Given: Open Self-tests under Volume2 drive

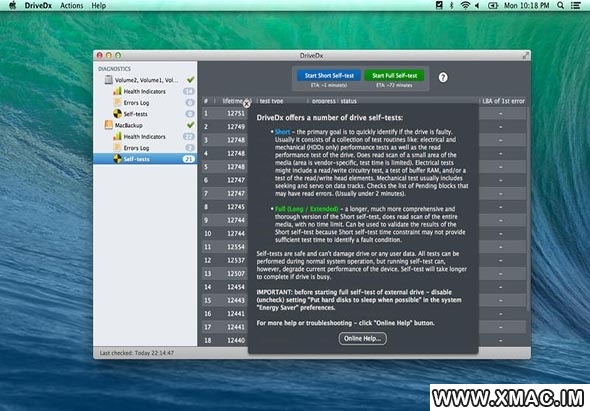Looking at the screenshot, I should pos(145,114).
